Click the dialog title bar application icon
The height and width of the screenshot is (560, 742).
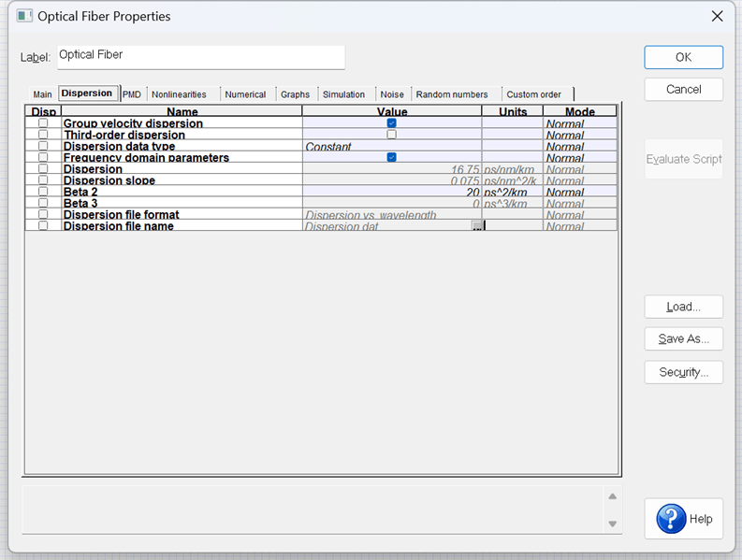(x=23, y=16)
